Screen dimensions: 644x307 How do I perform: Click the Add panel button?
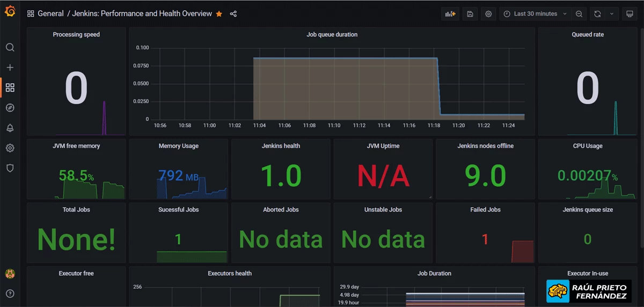click(450, 14)
